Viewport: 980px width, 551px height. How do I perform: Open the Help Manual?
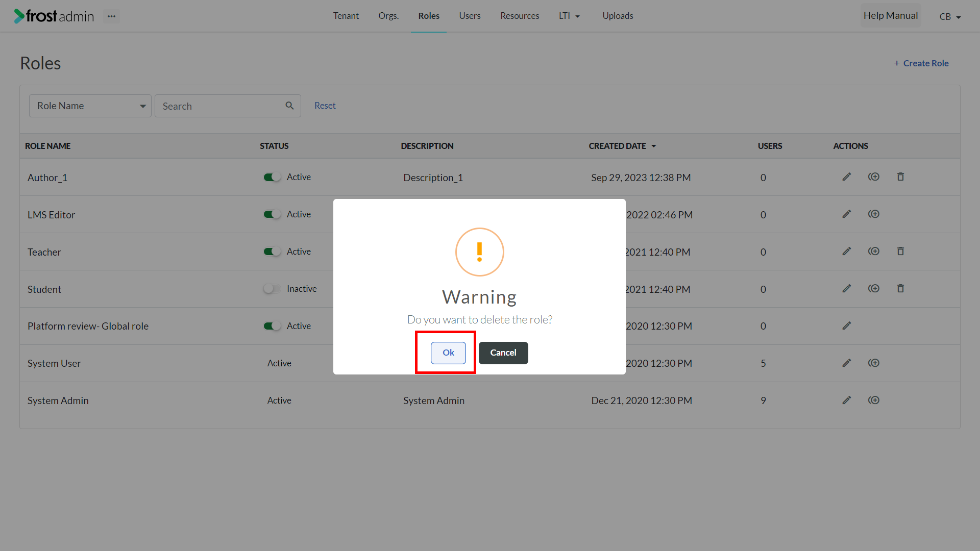click(891, 16)
